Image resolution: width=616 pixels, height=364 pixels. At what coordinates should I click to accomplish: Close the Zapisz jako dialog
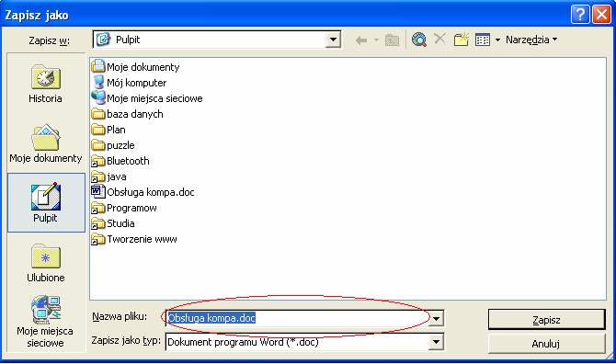coord(601,15)
